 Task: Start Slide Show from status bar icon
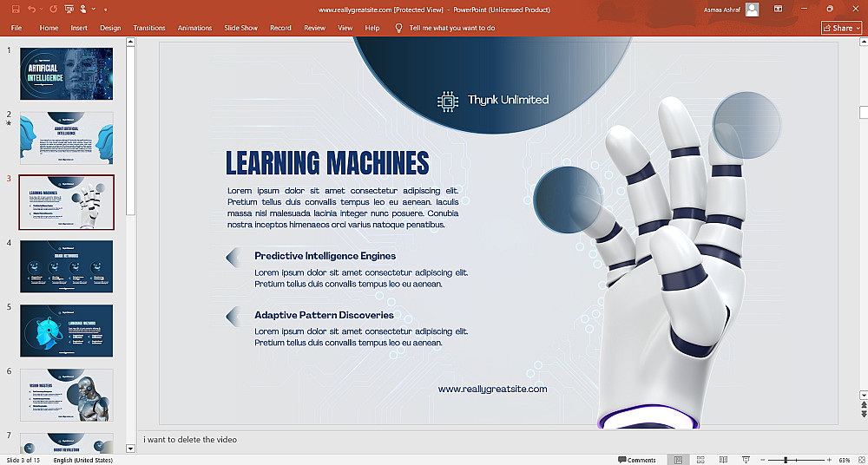746,460
